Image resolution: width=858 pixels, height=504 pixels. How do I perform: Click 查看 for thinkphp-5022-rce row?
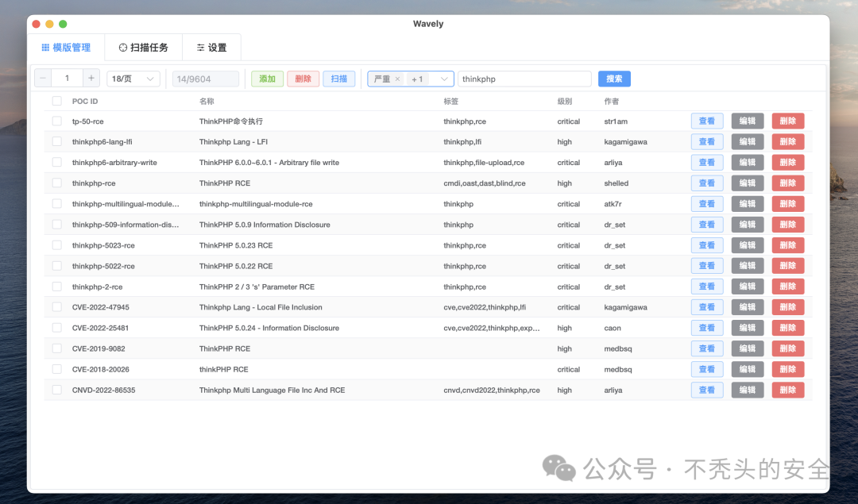[707, 266]
